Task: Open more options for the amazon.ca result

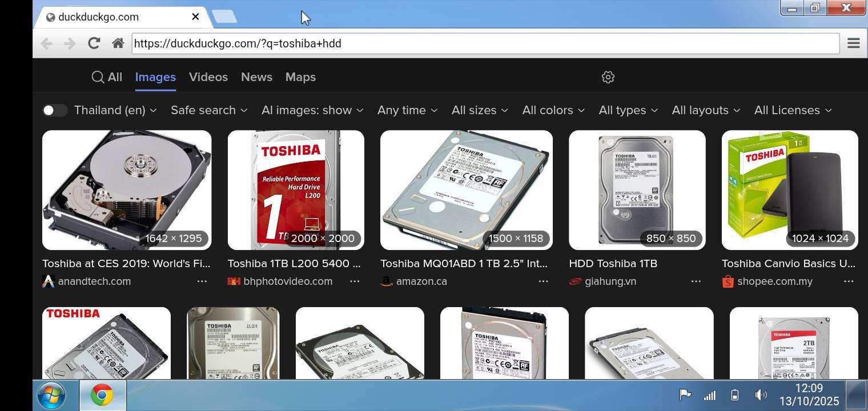Action: point(543,281)
